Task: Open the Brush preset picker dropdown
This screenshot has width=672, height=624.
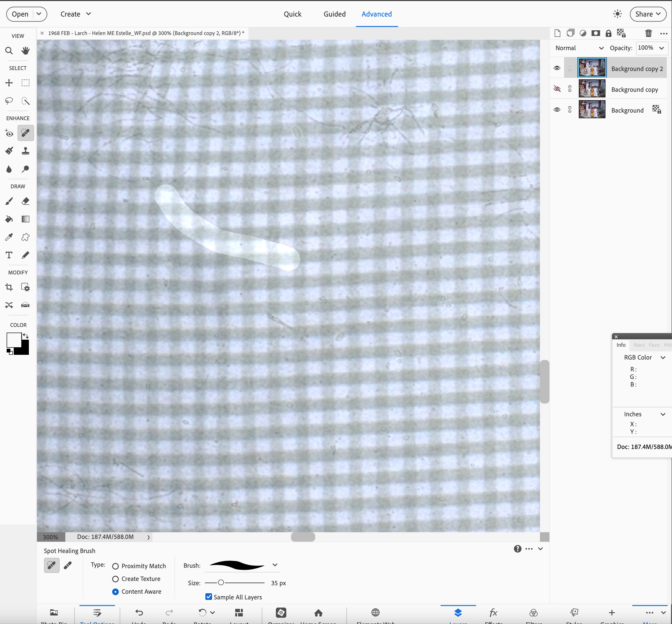Action: tap(275, 565)
